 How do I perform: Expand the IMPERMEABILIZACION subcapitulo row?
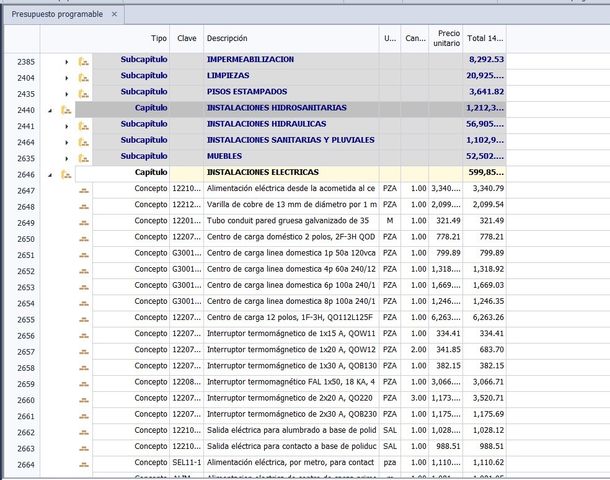pyautogui.click(x=67, y=62)
